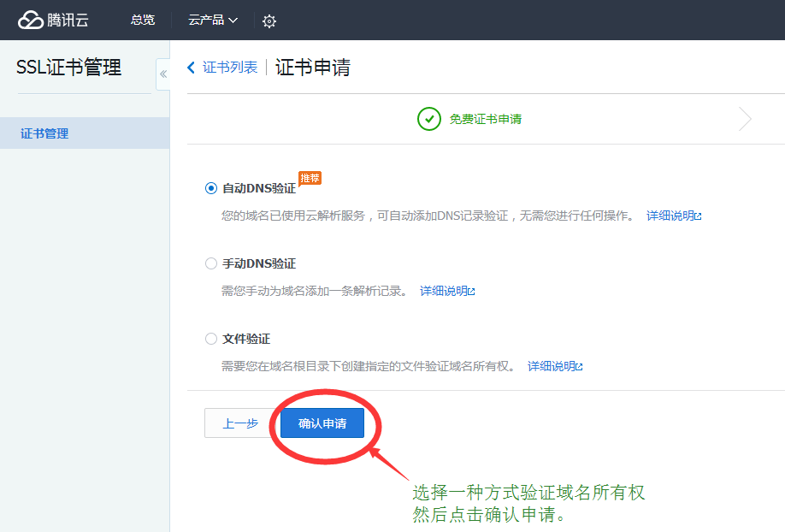Select the 文件验证 radio button
The width and height of the screenshot is (785, 532).
tap(211, 340)
